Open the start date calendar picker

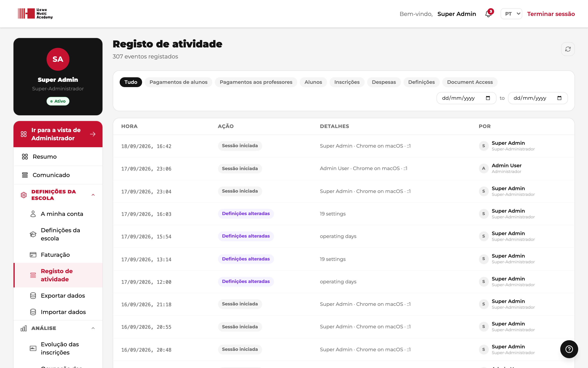488,98
